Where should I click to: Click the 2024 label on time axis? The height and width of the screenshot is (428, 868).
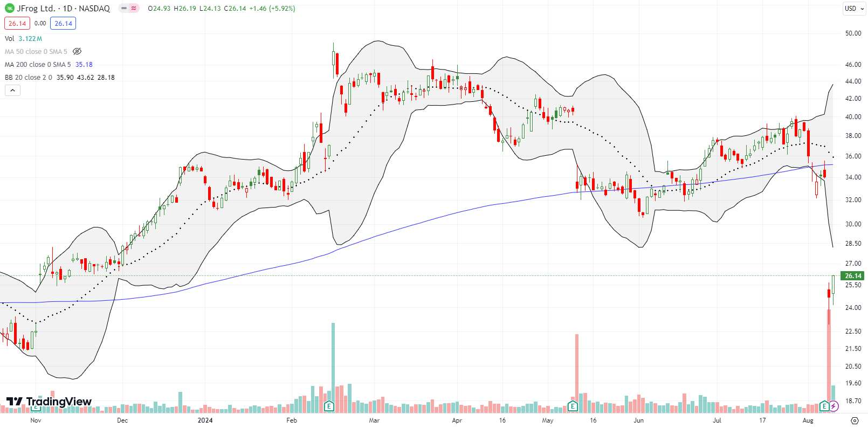205,420
